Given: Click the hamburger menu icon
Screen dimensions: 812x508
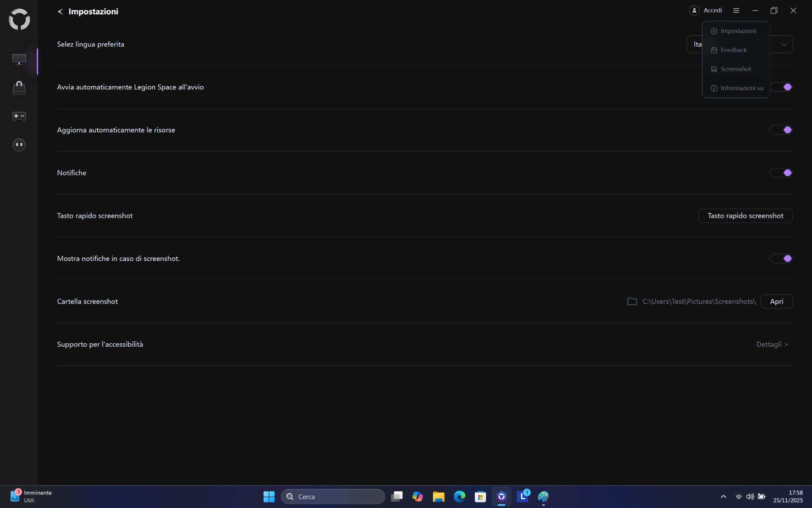Looking at the screenshot, I should click(736, 11).
